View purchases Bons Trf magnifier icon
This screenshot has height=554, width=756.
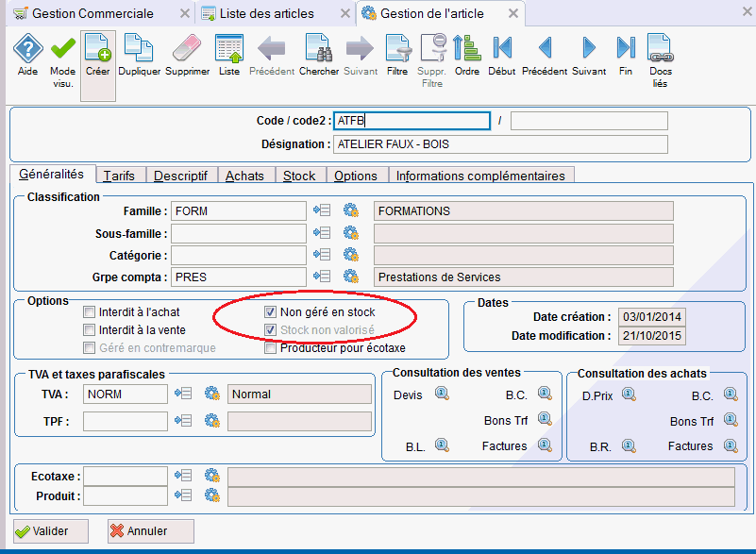pos(731,419)
